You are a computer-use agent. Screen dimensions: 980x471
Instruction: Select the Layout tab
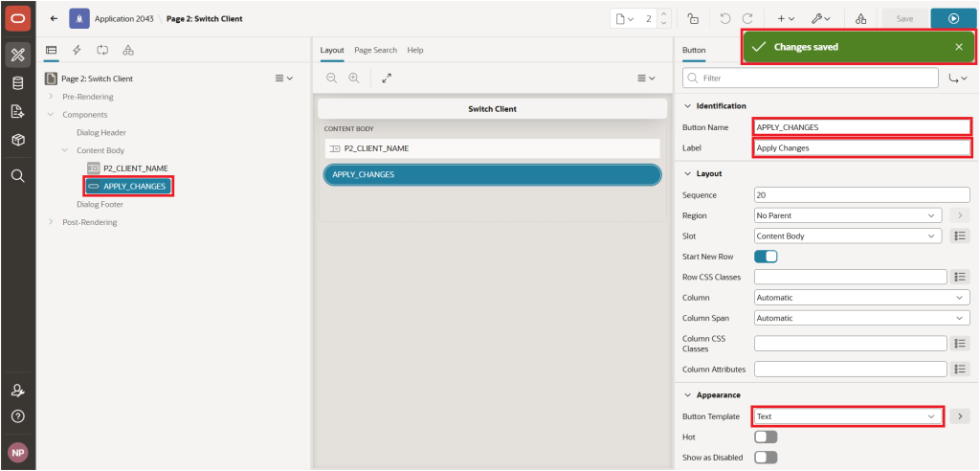[x=332, y=50]
